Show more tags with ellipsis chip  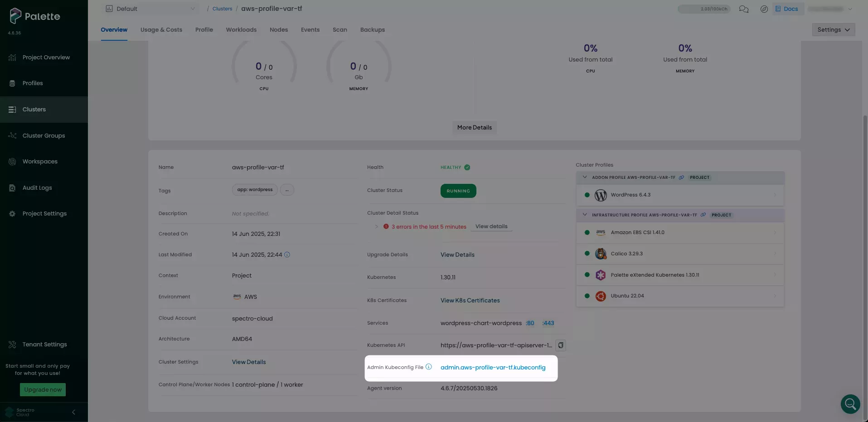287,190
